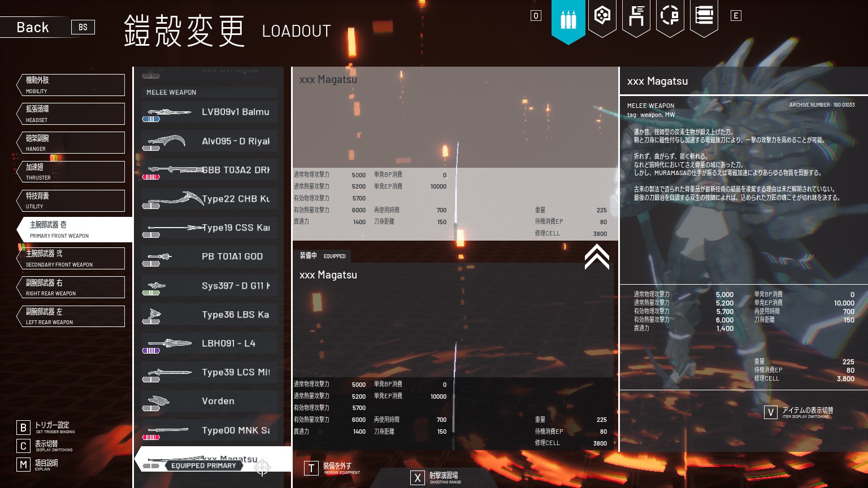Toggle item display switching with V
Viewport: 868px width, 488px height.
[x=771, y=412]
